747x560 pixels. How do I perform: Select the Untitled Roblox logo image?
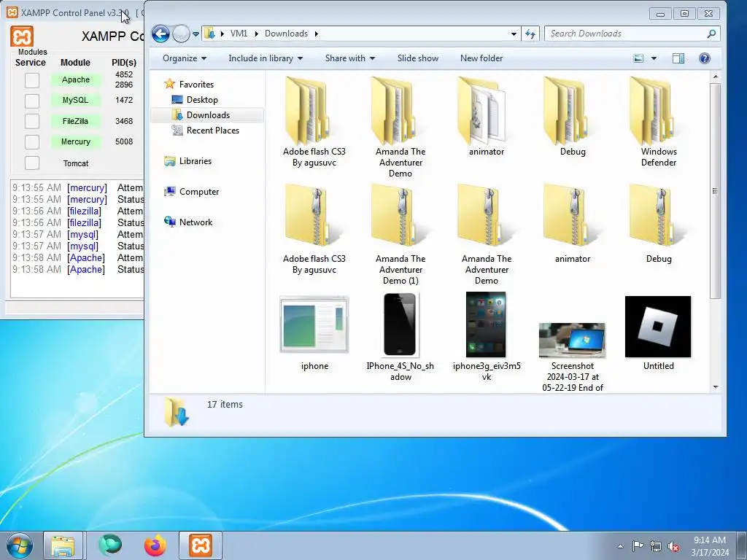(658, 327)
